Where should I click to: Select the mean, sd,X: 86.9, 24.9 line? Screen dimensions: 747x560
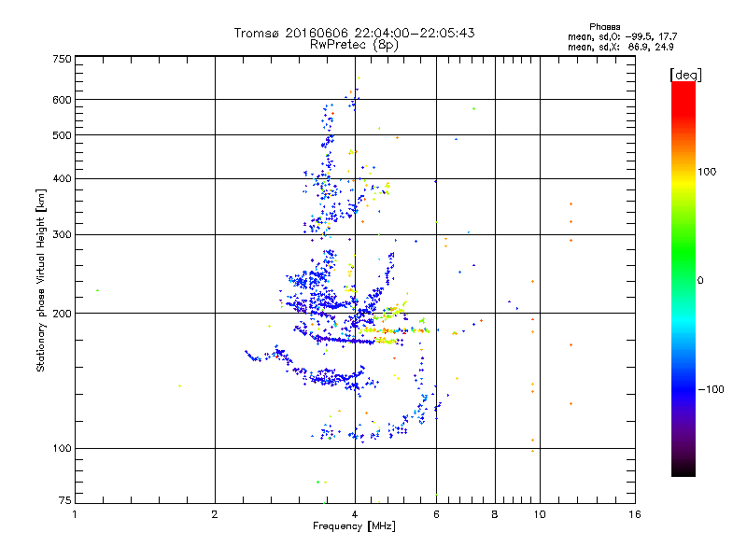pos(620,47)
